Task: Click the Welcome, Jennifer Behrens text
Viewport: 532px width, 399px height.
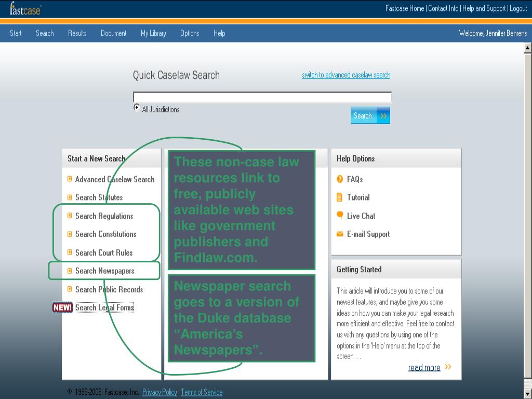Action: 493,33
